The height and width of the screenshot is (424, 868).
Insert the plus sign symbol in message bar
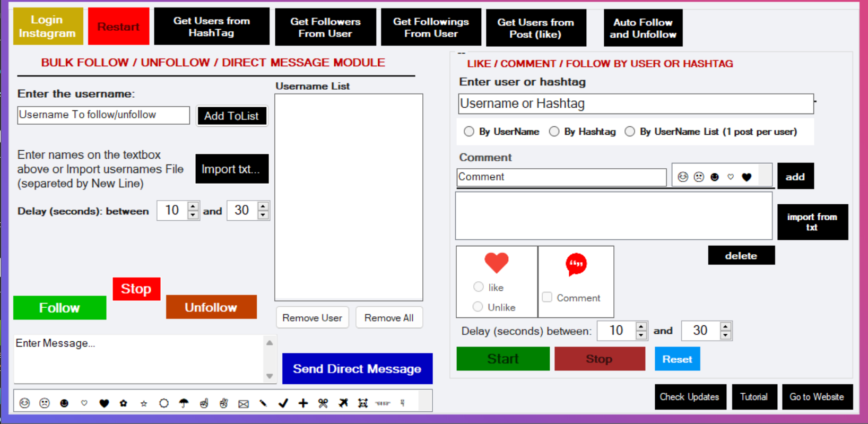pos(303,403)
